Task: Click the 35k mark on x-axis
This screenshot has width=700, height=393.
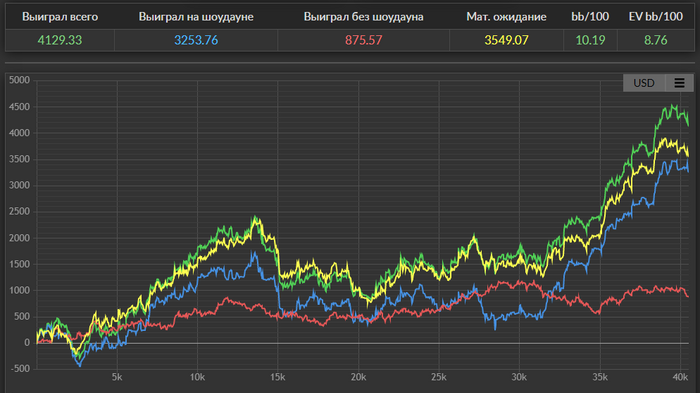Action: point(600,377)
